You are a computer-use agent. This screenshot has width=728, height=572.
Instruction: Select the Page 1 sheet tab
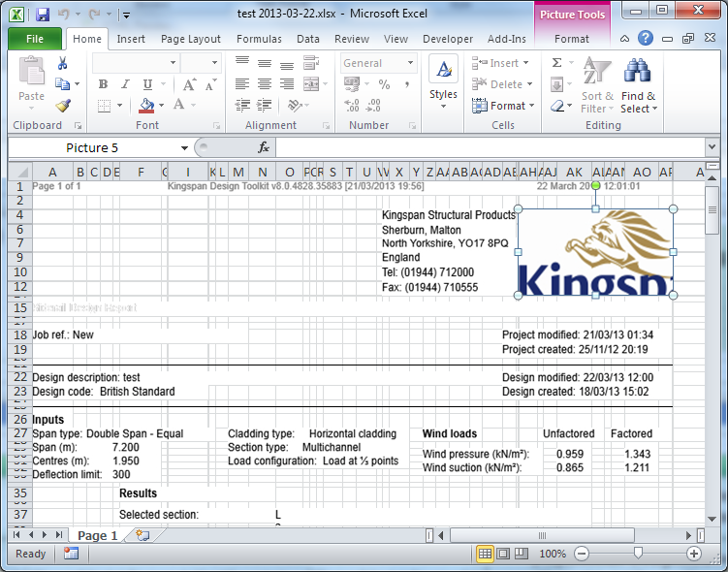[x=98, y=536]
